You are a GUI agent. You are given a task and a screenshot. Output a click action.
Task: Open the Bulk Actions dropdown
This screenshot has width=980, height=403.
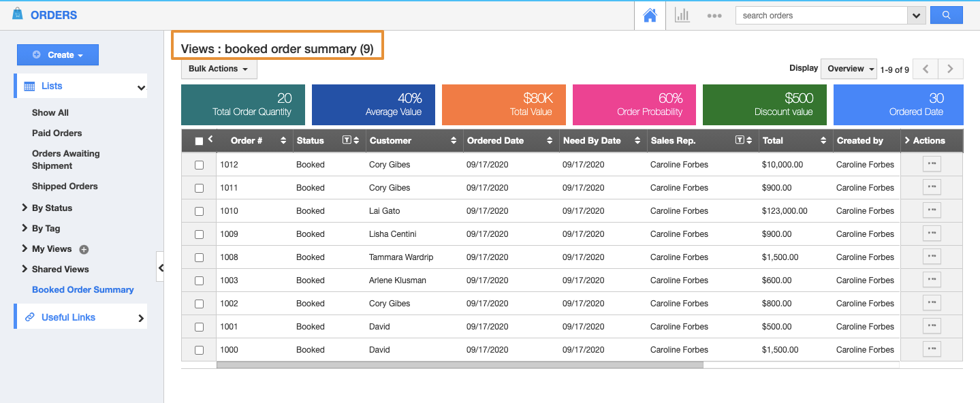tap(219, 69)
